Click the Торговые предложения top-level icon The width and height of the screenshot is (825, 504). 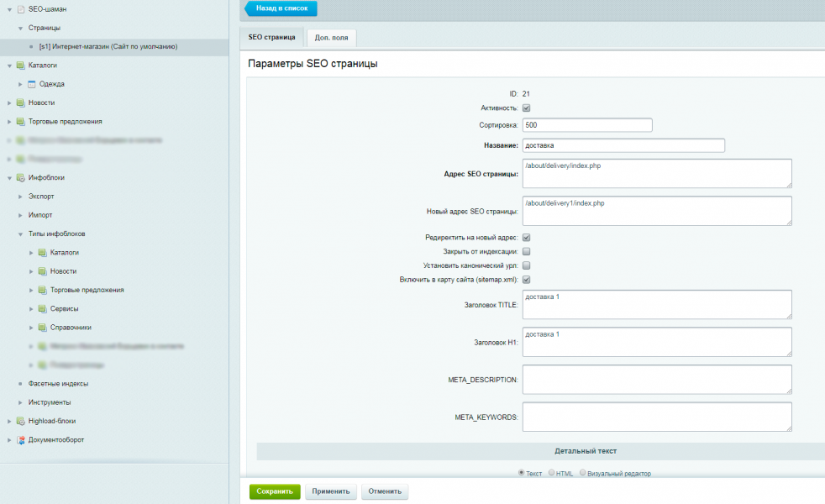pos(21,122)
